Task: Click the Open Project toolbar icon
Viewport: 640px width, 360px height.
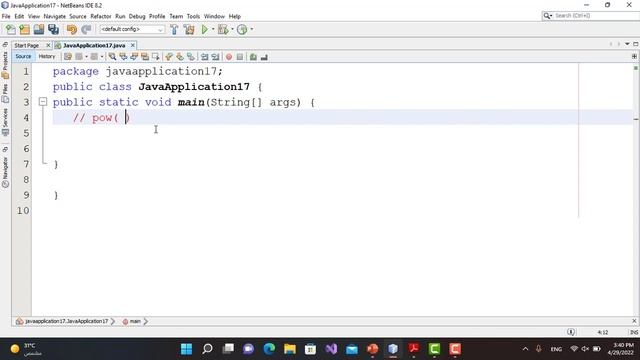Action: click(39, 29)
